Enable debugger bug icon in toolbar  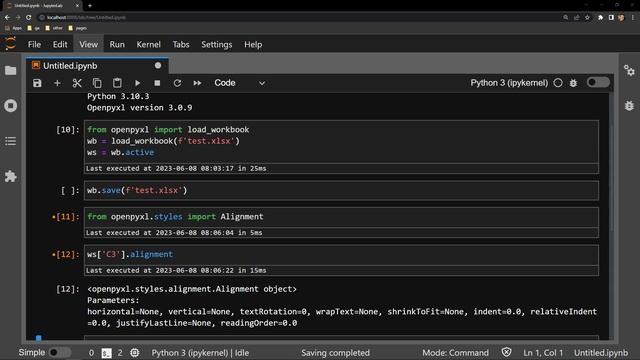(573, 83)
